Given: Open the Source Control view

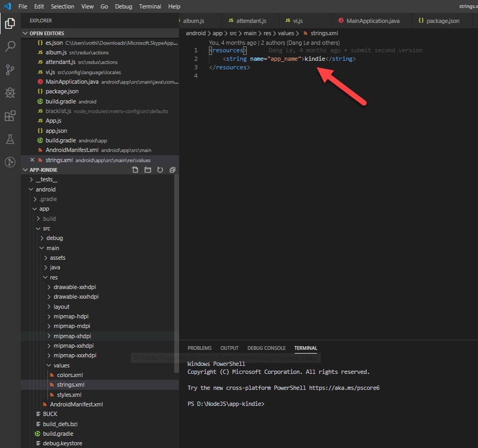Looking at the screenshot, I should click(10, 70).
